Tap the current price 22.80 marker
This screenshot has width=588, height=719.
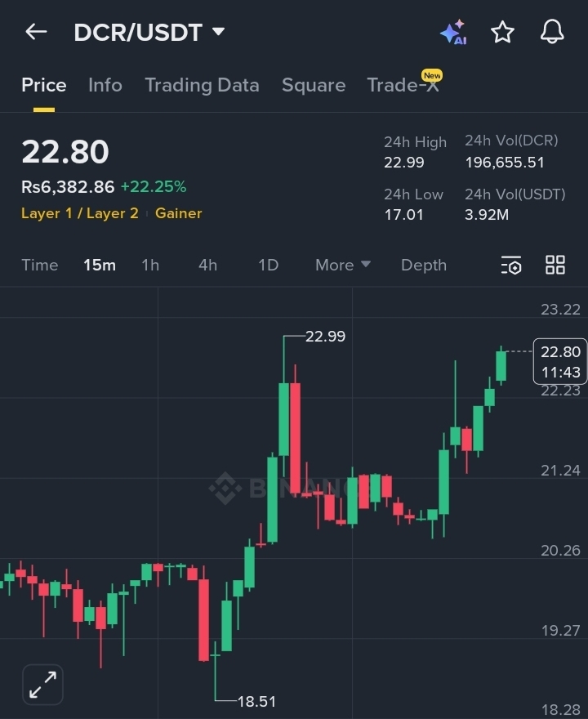point(560,361)
